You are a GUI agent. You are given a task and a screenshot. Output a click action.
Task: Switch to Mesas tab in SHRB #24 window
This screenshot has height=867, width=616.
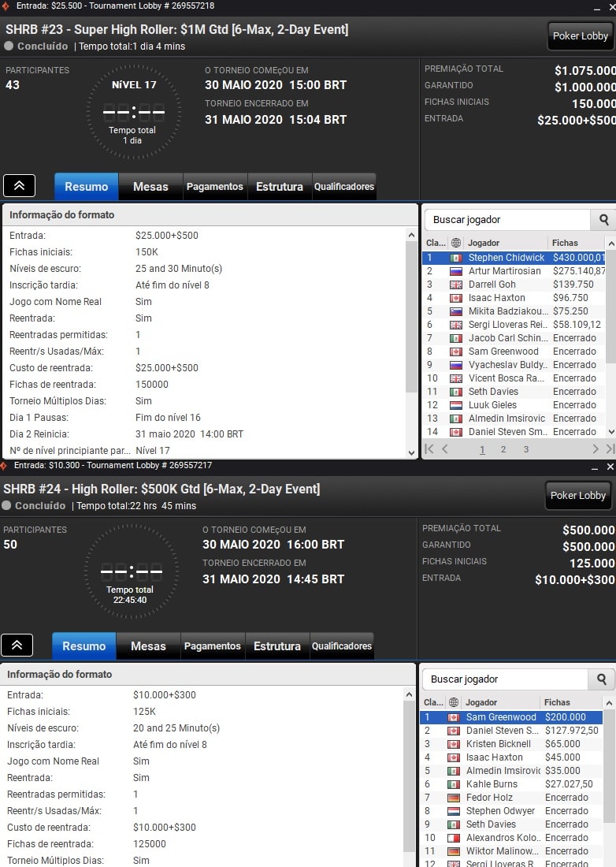pyautogui.click(x=148, y=646)
